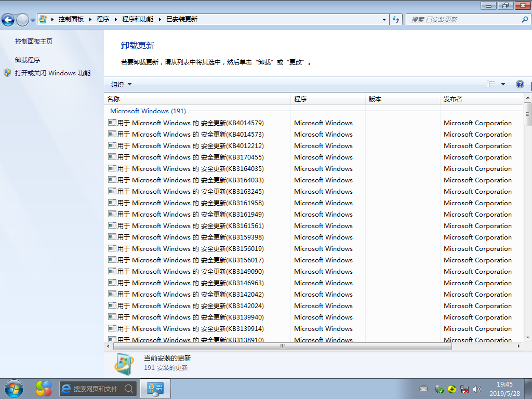Select update KB3142042

point(186,295)
